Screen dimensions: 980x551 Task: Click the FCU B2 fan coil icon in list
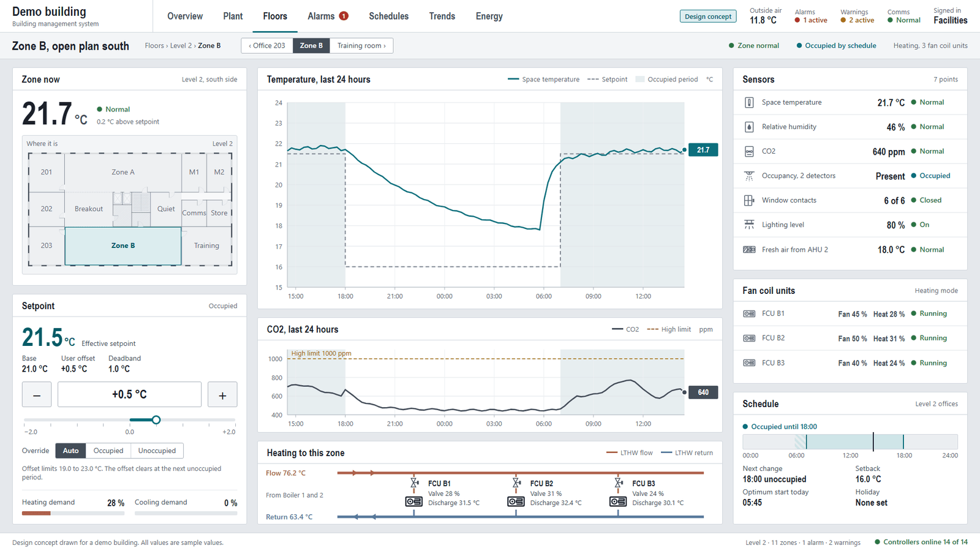coord(749,338)
